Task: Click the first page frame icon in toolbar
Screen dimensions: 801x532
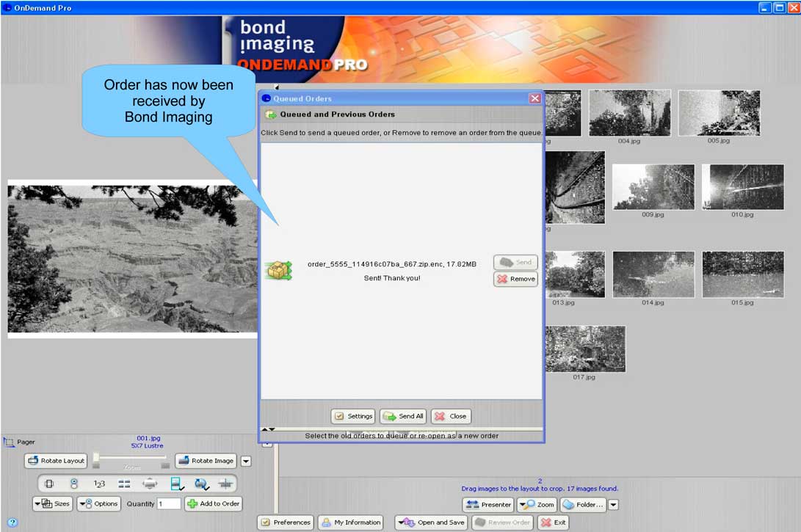Action: point(49,484)
